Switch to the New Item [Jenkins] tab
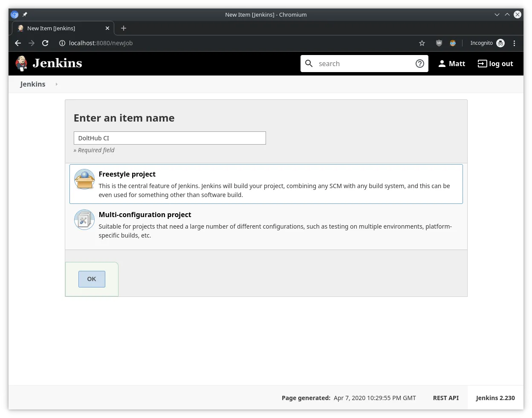The image size is (532, 418). 60,28
